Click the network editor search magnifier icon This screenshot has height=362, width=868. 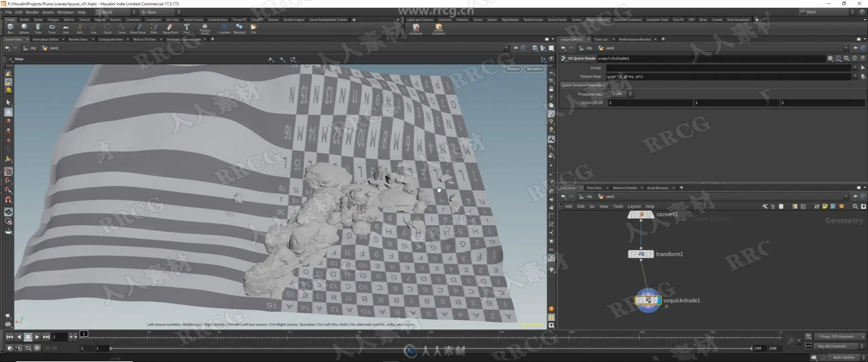(x=855, y=206)
